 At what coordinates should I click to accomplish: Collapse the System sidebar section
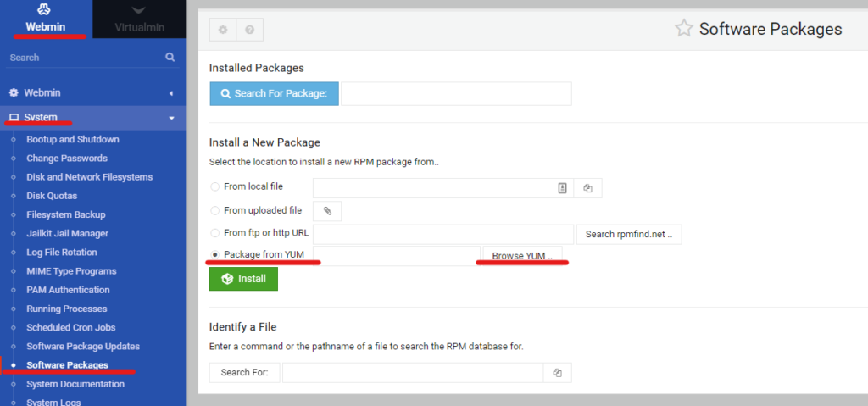(93, 118)
